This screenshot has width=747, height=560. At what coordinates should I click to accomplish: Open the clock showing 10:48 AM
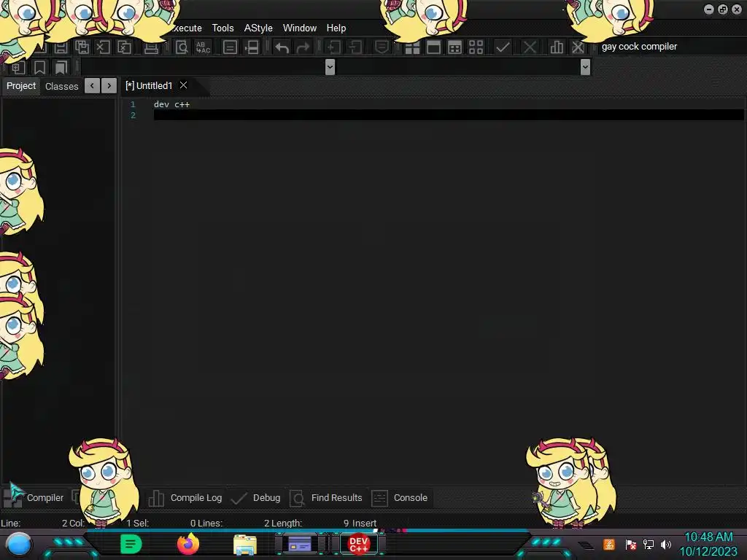pos(708,544)
